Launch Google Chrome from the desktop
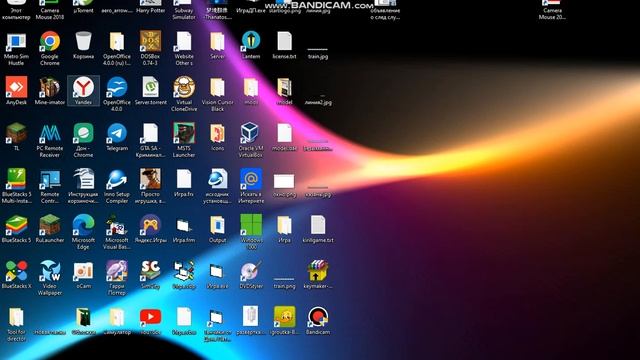This screenshot has height=360, width=640. [x=50, y=48]
